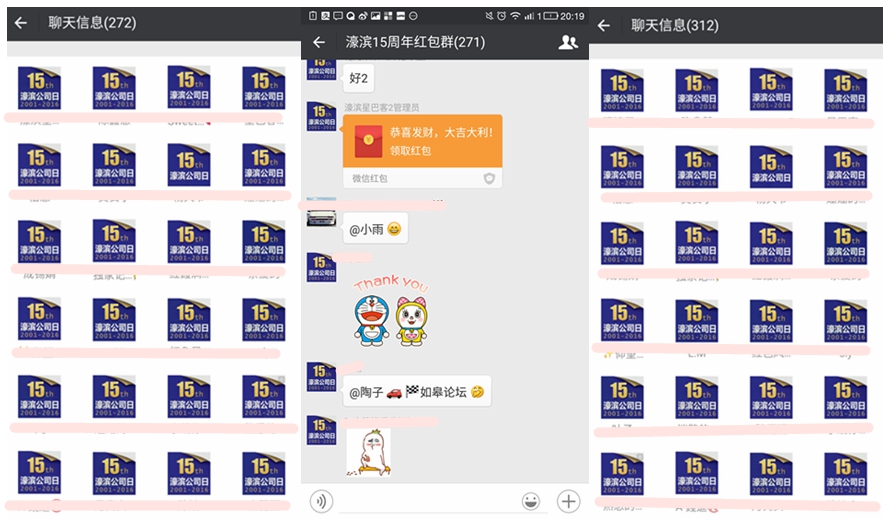Tap the muted ringer status icon
The width and height of the screenshot is (891, 526).
(489, 16)
